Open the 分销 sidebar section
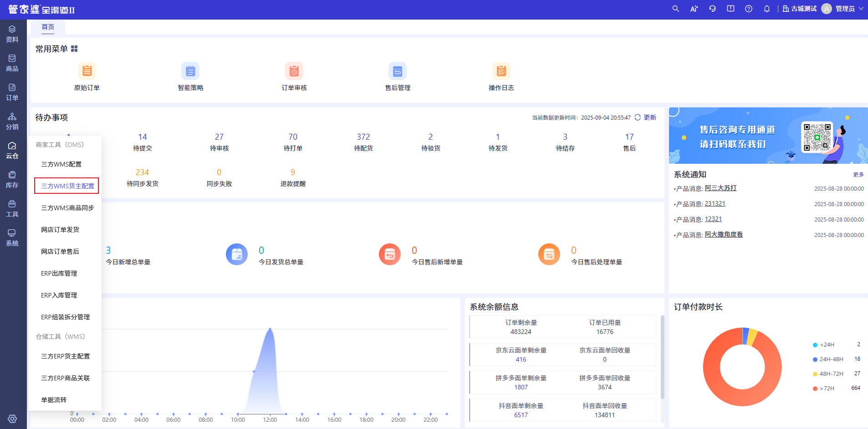868x429 pixels. point(12,121)
